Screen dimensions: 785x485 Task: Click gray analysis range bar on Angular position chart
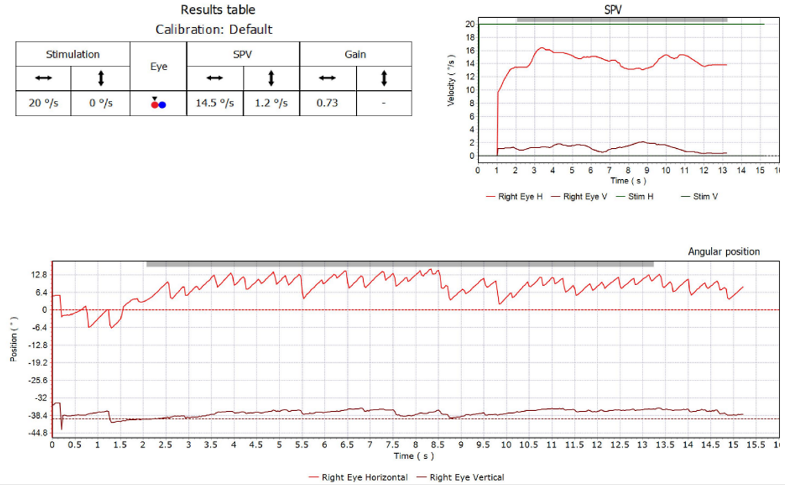pyautogui.click(x=400, y=264)
